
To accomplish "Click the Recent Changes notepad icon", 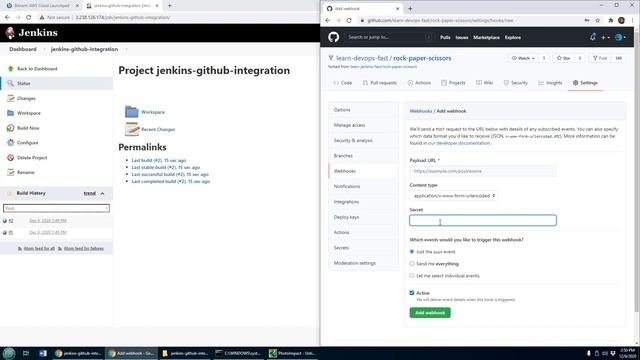I will click(x=132, y=129).
